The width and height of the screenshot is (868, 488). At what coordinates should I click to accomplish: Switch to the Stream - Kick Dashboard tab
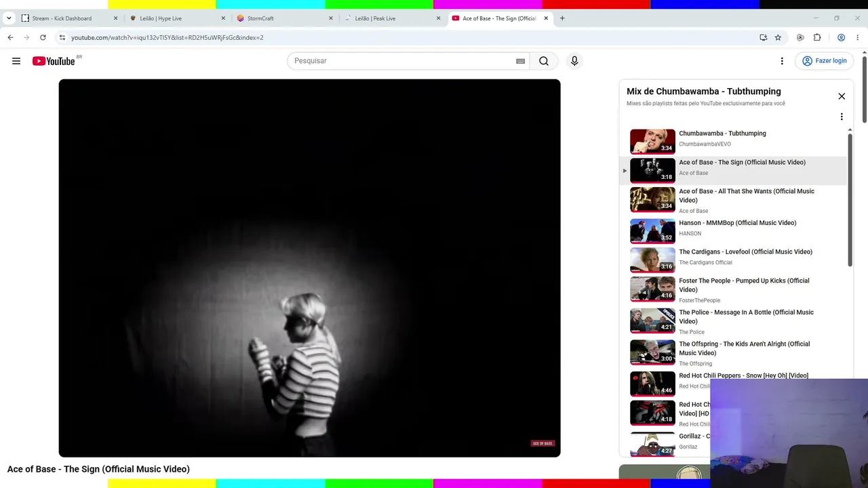coord(69,18)
